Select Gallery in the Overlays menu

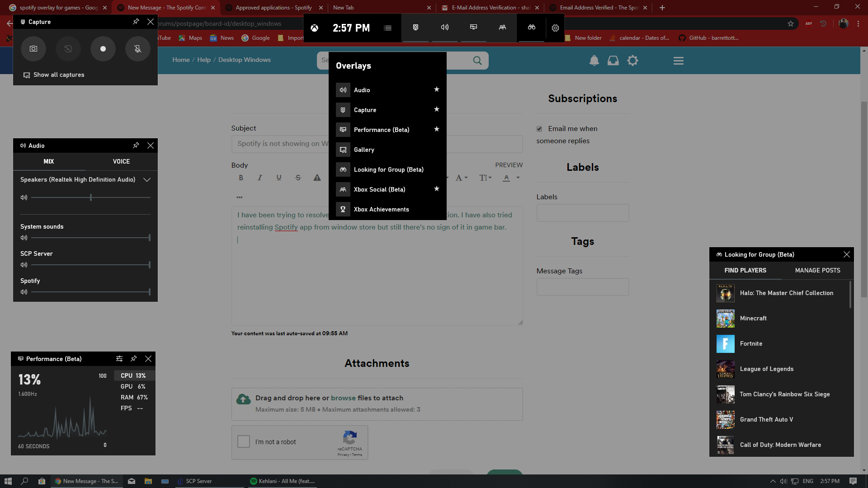pyautogui.click(x=387, y=150)
